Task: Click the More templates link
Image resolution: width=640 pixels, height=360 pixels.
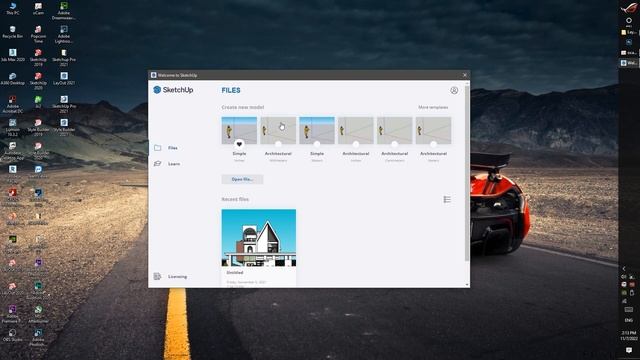Action: (433, 107)
